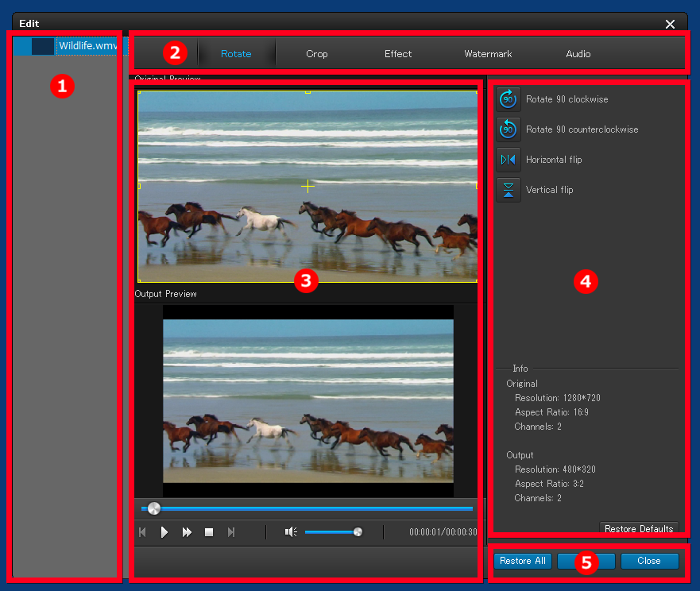
Task: Click the Rotate 90 clockwise icon
Action: 509,99
